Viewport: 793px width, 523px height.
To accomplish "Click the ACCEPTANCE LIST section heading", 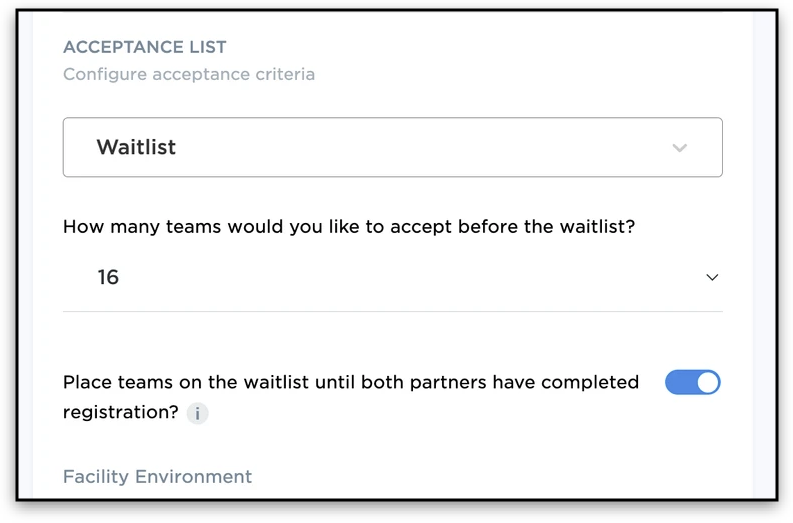I will [145, 47].
